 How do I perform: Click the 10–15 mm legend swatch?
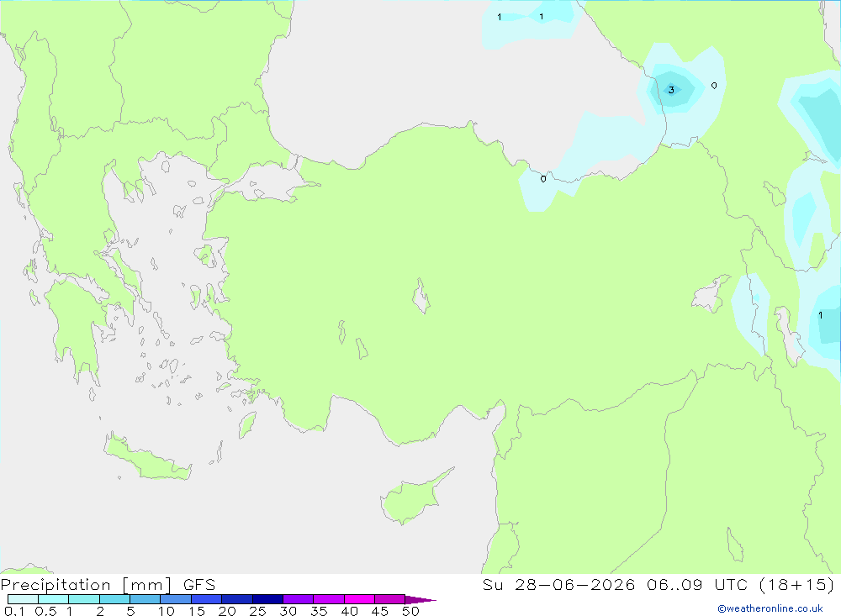pos(176,599)
